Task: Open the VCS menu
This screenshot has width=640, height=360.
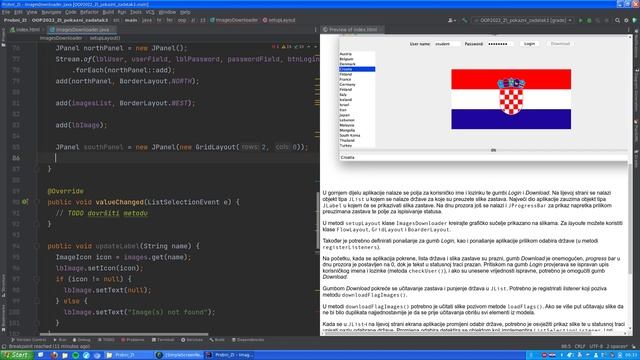Action: pyautogui.click(x=150, y=12)
